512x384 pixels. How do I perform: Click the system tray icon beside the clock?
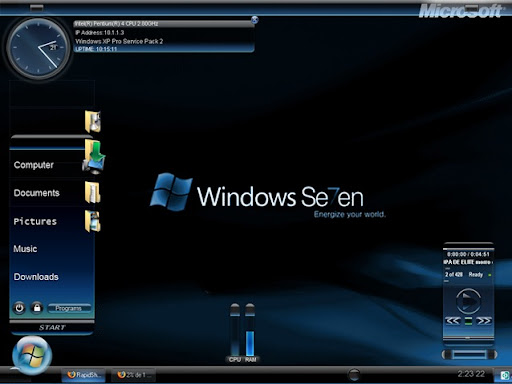point(505,375)
